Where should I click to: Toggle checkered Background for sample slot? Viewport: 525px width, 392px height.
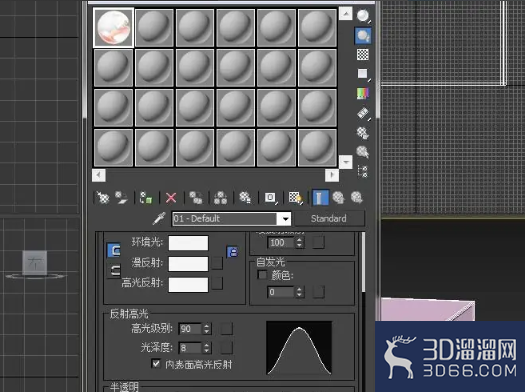(x=363, y=55)
